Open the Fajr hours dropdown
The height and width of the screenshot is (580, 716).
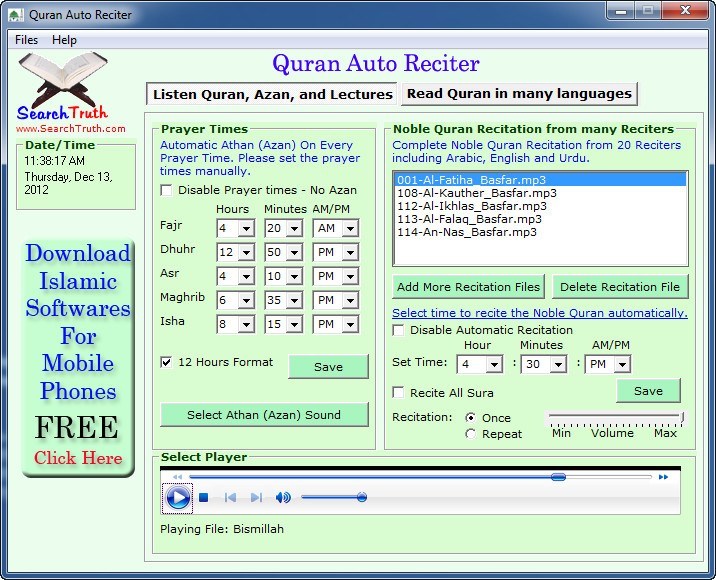tap(246, 228)
